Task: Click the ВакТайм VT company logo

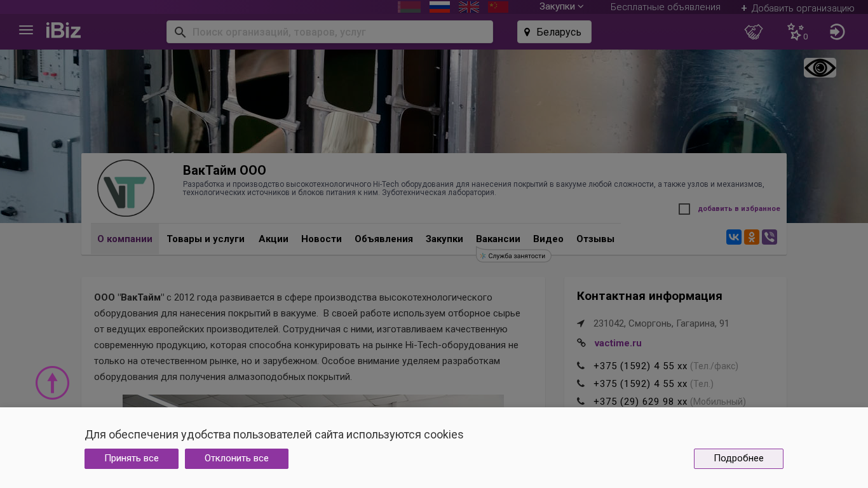Action: [x=126, y=188]
